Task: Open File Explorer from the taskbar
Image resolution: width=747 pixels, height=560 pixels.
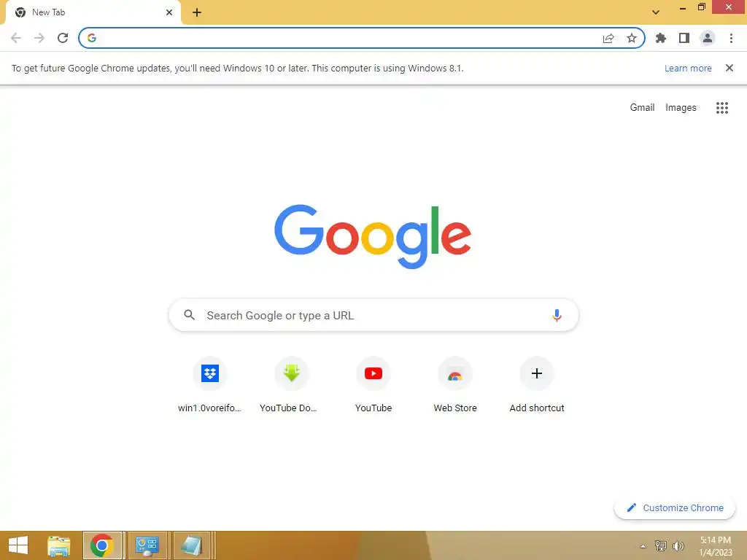Action: tap(59, 545)
